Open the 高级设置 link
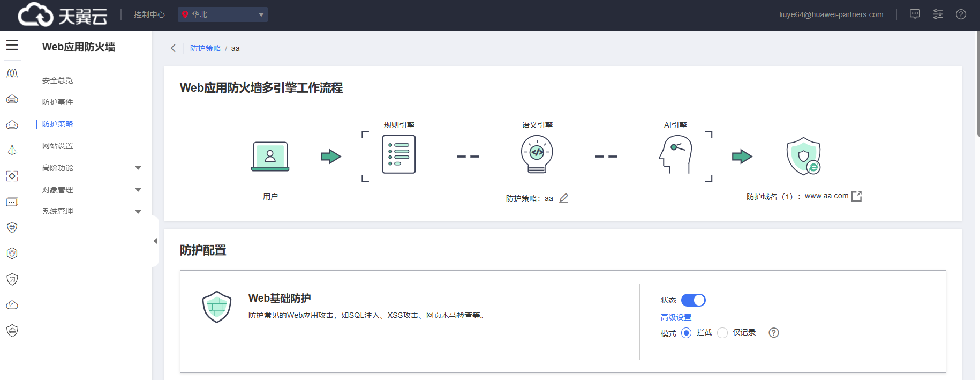The height and width of the screenshot is (380, 980). [x=676, y=317]
